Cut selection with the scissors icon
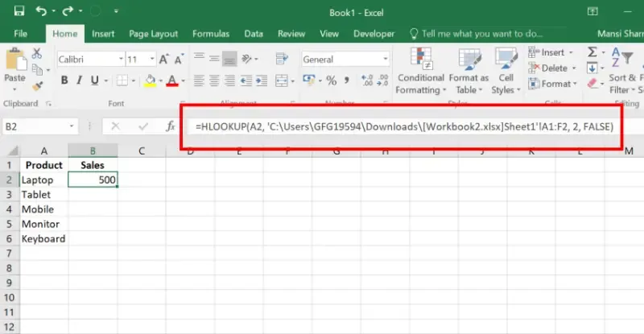 click(x=37, y=53)
